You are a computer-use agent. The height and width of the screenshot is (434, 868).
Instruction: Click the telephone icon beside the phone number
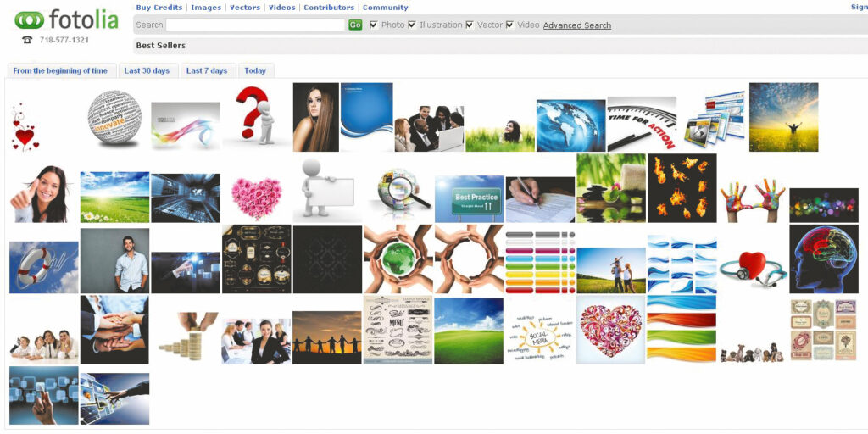[x=27, y=40]
